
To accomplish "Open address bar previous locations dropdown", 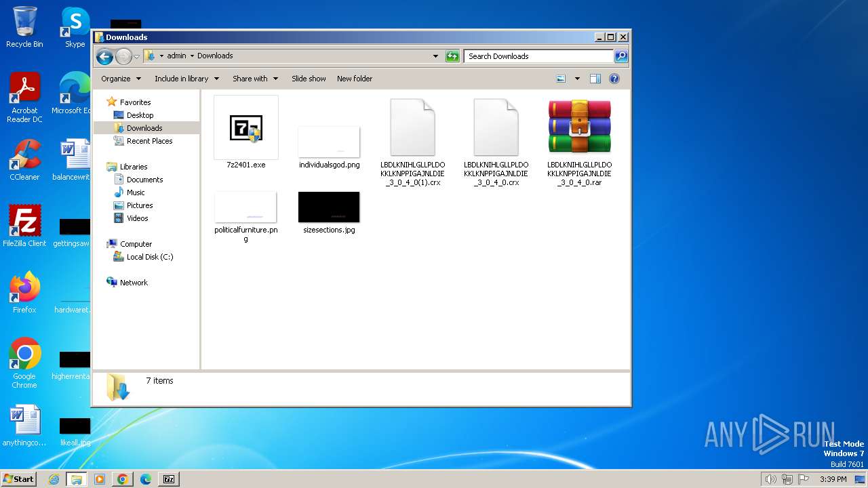I will point(435,56).
